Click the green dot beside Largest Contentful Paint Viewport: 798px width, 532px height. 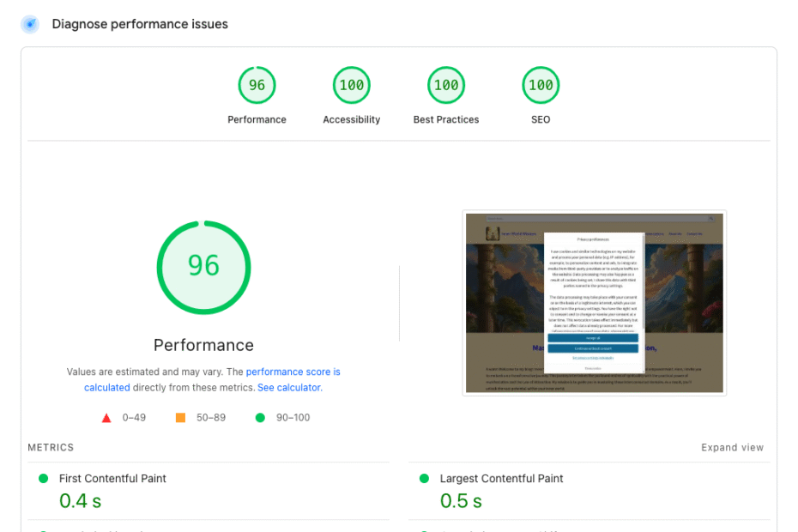(424, 479)
